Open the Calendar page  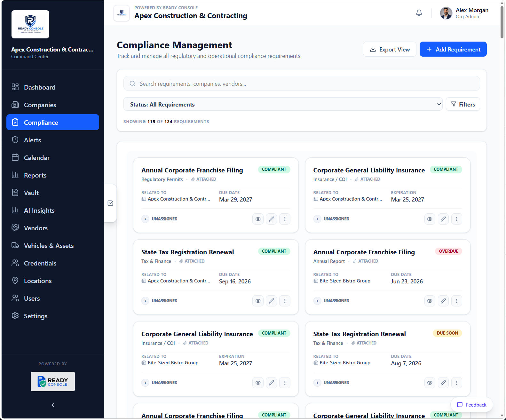point(53,157)
